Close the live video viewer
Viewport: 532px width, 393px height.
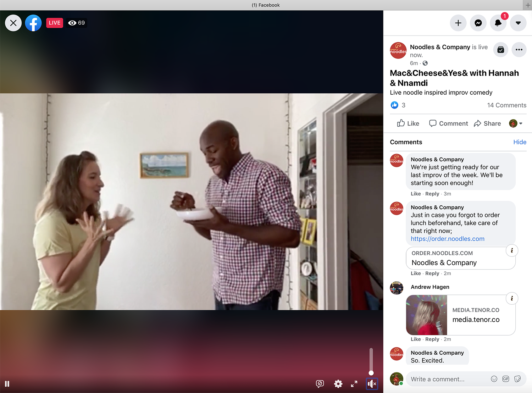click(x=13, y=23)
